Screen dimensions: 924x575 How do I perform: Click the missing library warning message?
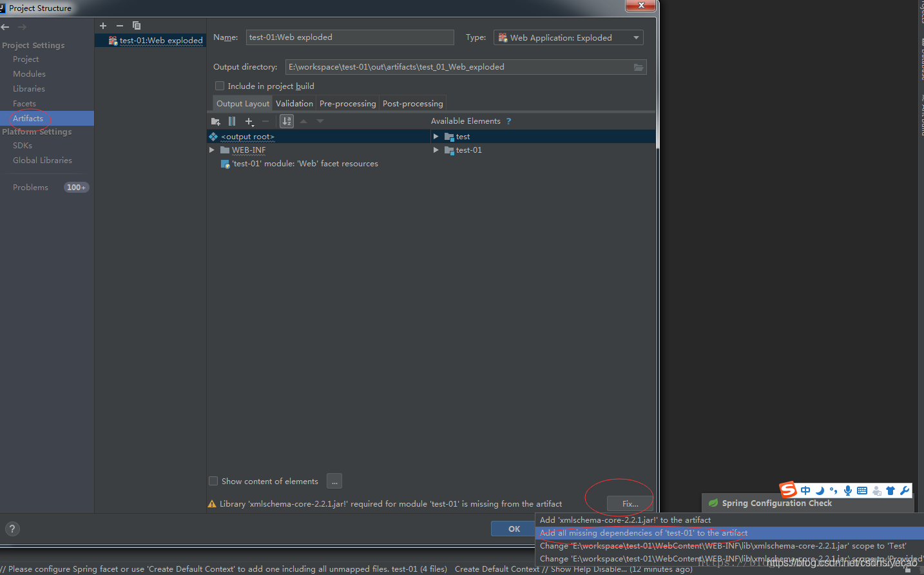(390, 504)
